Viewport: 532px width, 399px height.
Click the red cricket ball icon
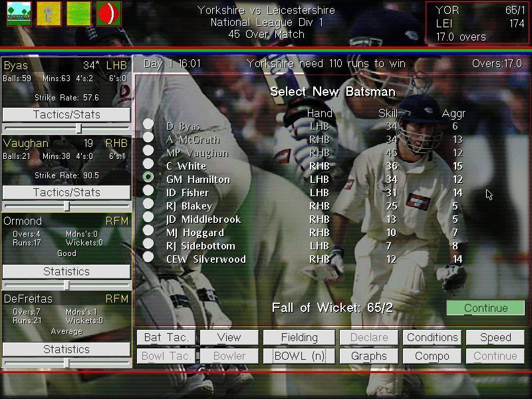click(x=108, y=14)
